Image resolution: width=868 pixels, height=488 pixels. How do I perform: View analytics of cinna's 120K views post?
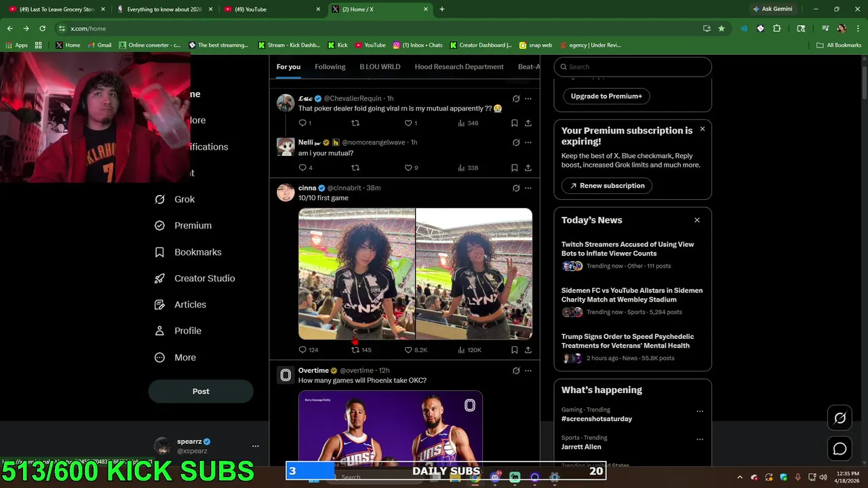(461, 350)
